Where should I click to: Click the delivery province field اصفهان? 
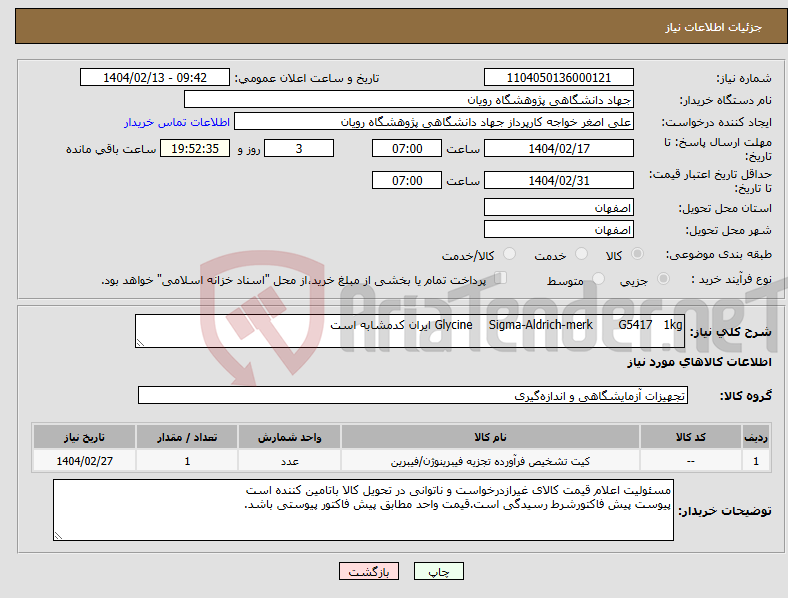pyautogui.click(x=558, y=207)
